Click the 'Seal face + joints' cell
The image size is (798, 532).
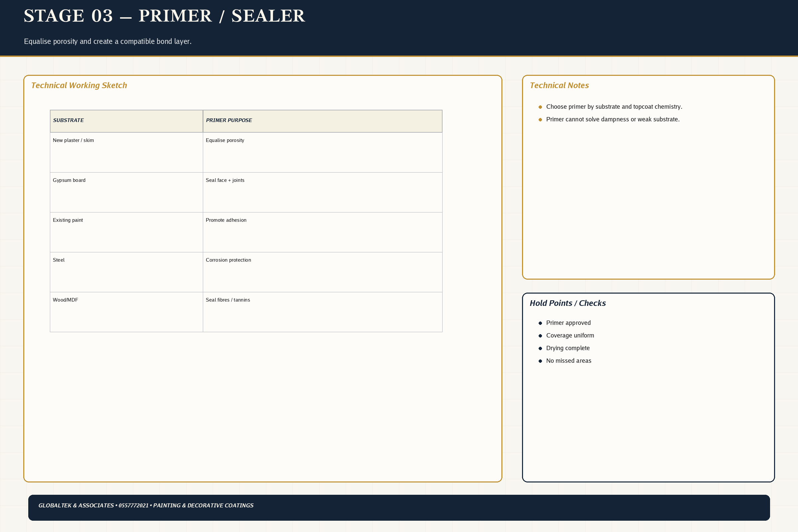(x=323, y=193)
